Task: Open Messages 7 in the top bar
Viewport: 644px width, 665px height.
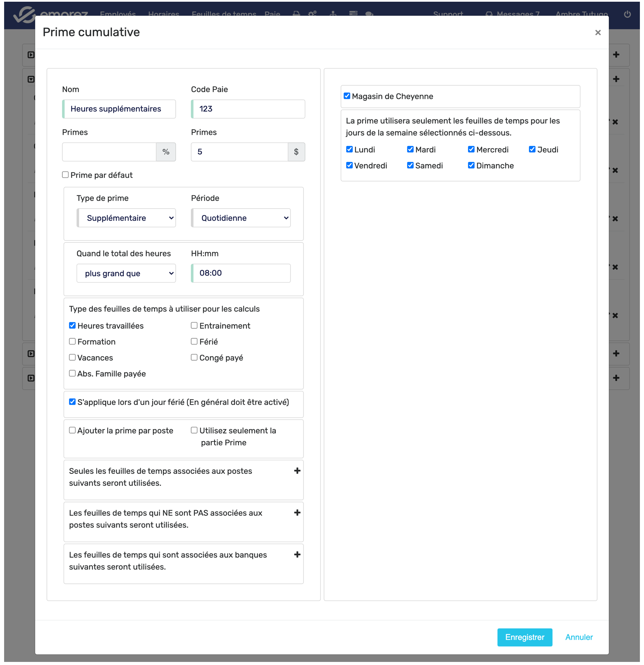Action: 513,14
